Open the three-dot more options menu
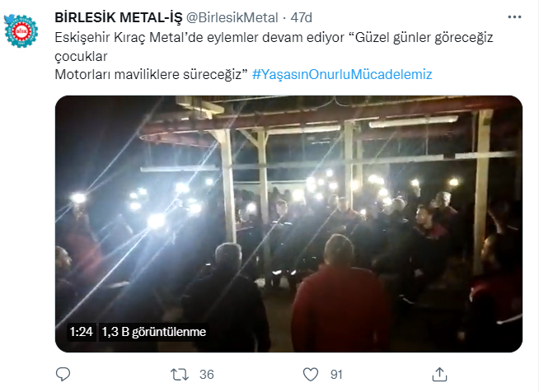This screenshot has width=553, height=392. pyautogui.click(x=514, y=17)
